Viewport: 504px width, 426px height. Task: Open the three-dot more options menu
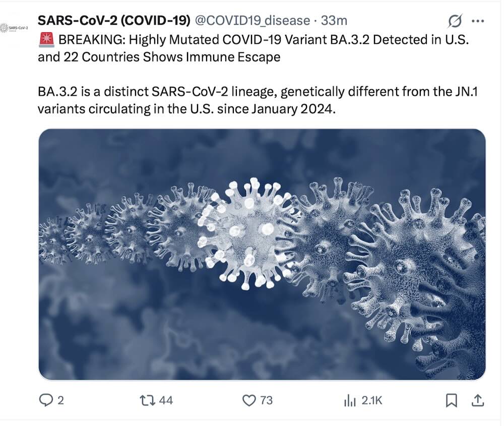tap(477, 21)
